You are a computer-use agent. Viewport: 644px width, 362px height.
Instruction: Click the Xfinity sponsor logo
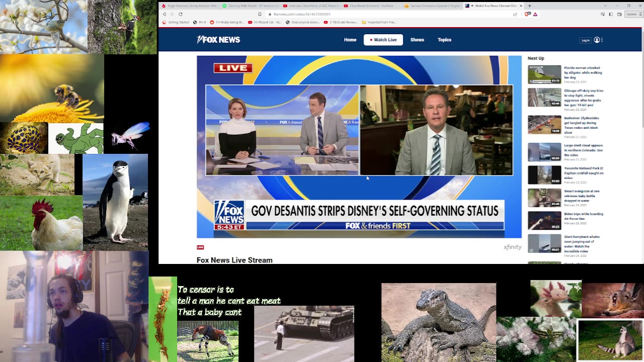tap(513, 247)
